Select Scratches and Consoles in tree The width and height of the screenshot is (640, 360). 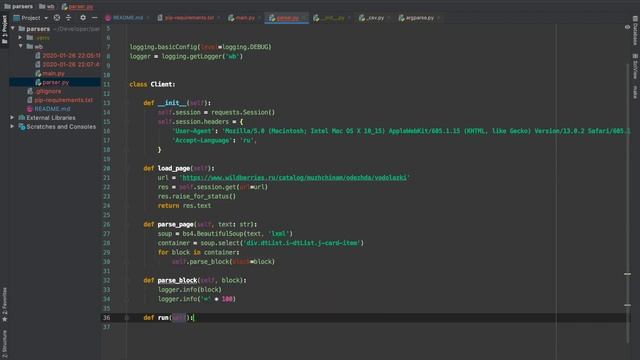pyautogui.click(x=61, y=127)
